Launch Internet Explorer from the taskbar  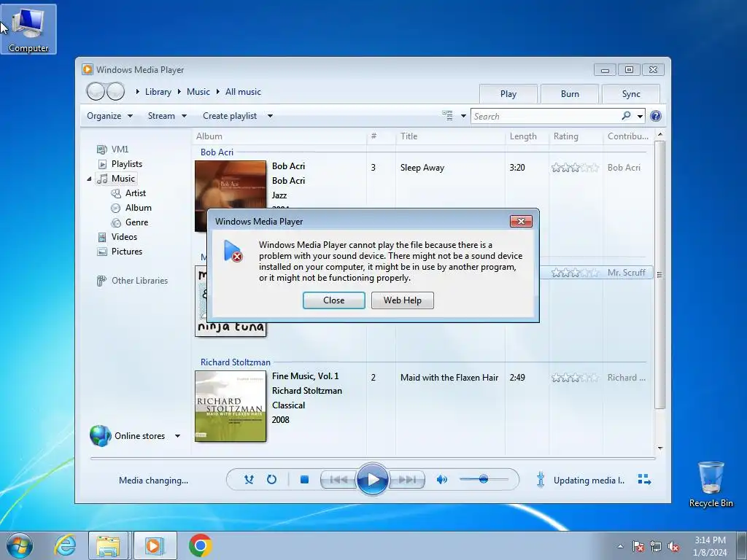point(65,545)
